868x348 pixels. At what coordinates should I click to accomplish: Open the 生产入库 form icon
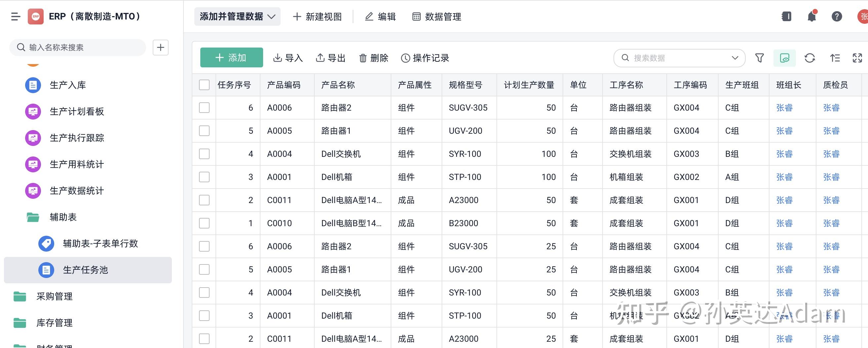click(x=33, y=85)
